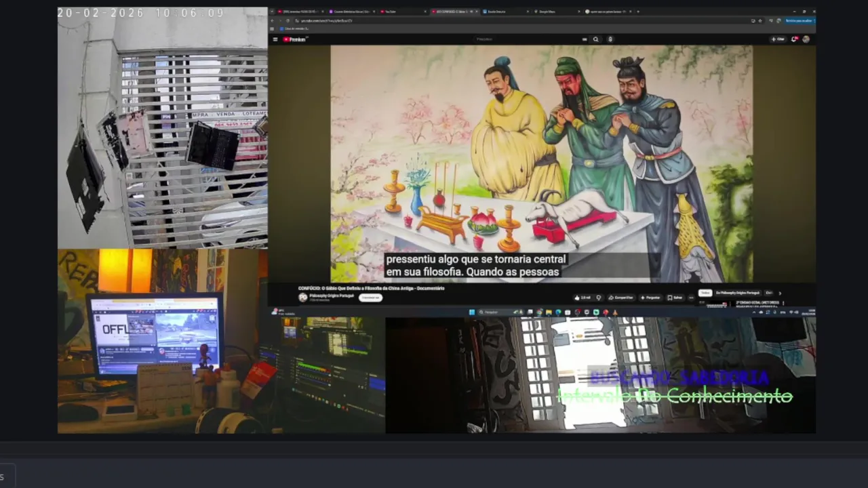Viewport: 868px width, 488px height.
Task: Open the Windows Start button on taskbar
Action: coord(472,312)
